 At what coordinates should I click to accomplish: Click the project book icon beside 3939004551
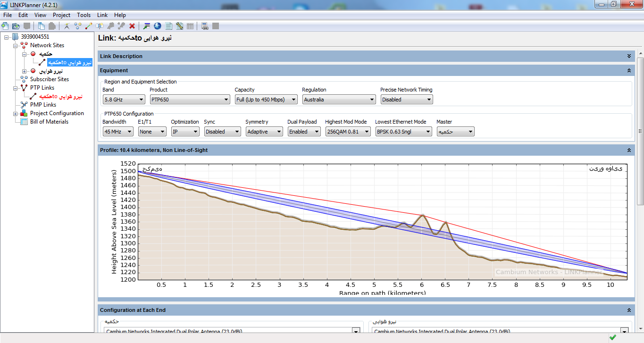16,37
